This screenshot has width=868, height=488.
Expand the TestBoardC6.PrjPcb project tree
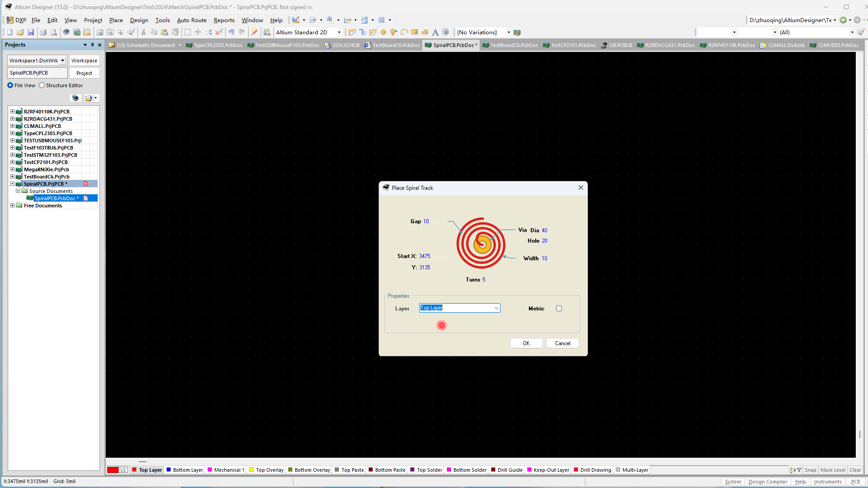coord(12,177)
